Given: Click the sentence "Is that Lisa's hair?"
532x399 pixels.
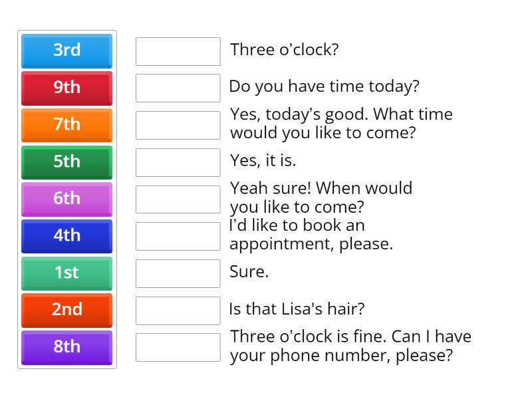Looking at the screenshot, I should (297, 309).
